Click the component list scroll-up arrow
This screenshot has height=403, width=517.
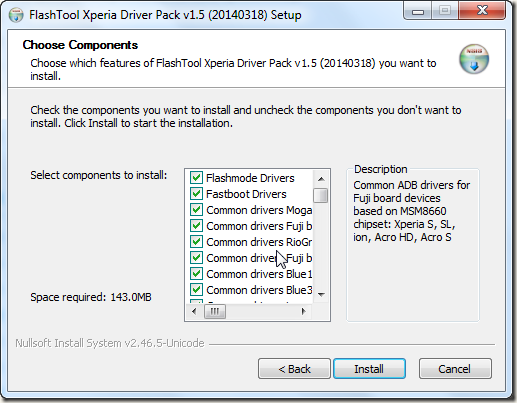321,179
